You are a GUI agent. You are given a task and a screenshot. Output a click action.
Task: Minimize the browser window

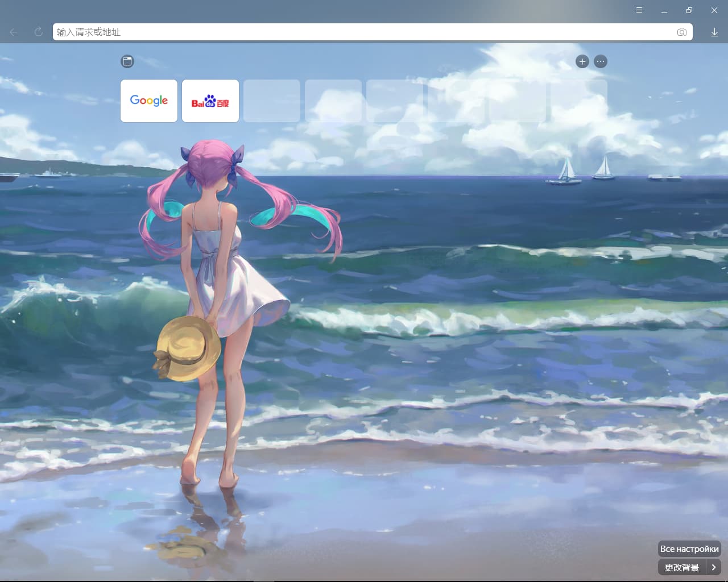(664, 10)
